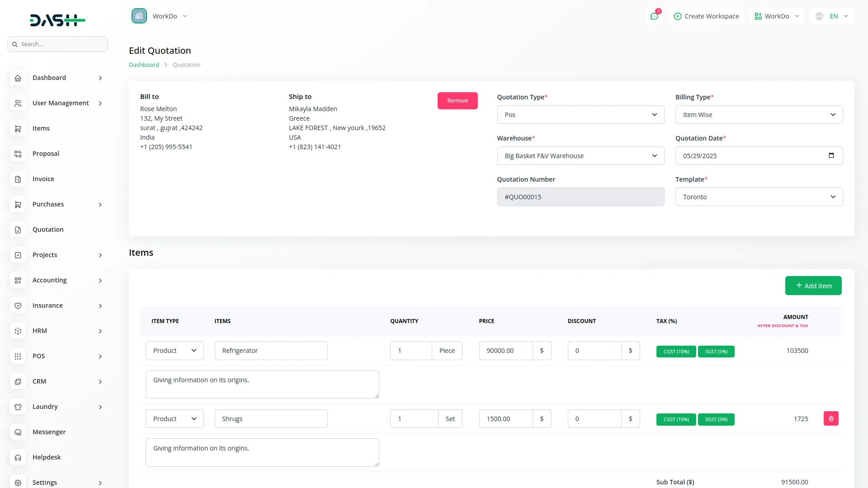Click the language globe icon
This screenshot has height=488, width=868.
click(x=819, y=16)
